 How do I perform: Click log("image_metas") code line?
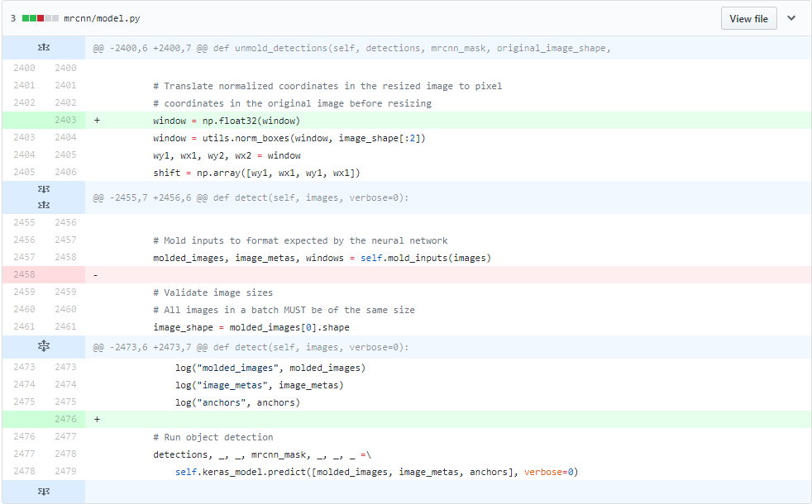[x=259, y=385]
